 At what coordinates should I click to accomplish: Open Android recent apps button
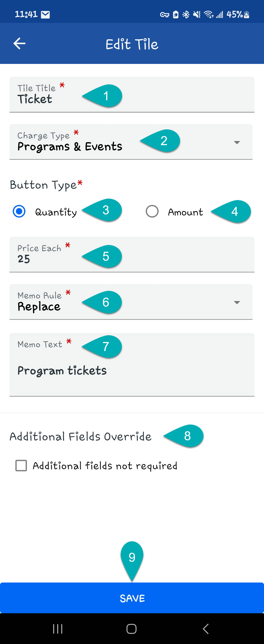[58, 628]
